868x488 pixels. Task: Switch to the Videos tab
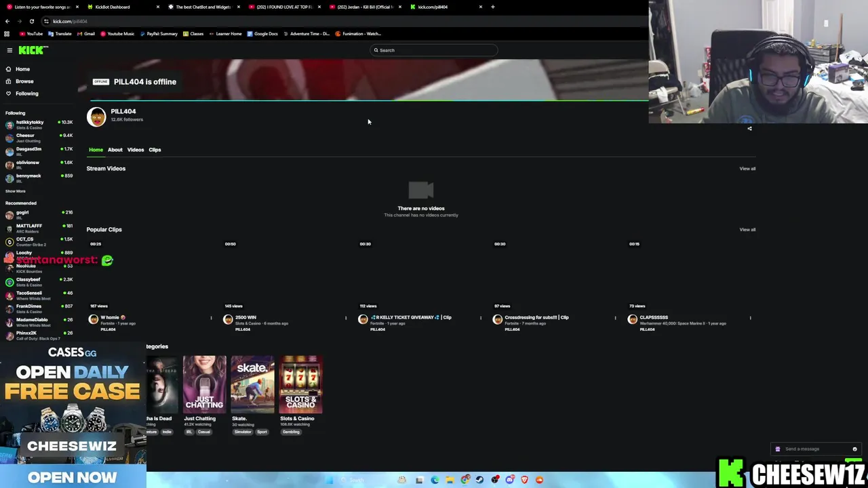pos(136,150)
